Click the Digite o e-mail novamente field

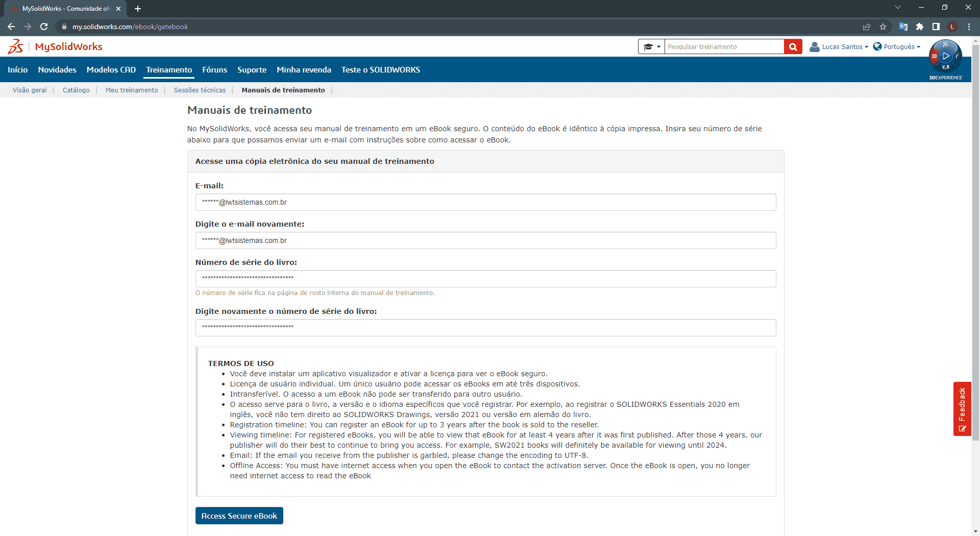coord(485,240)
